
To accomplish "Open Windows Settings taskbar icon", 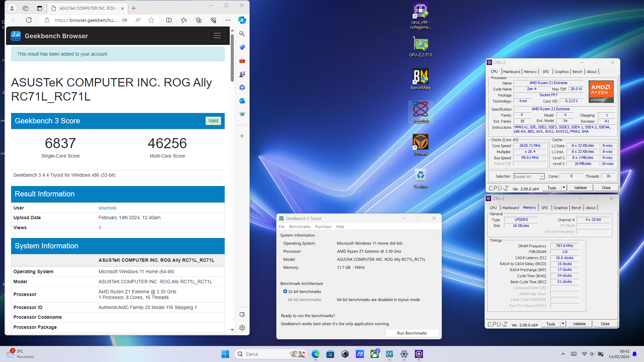I will pos(404,354).
